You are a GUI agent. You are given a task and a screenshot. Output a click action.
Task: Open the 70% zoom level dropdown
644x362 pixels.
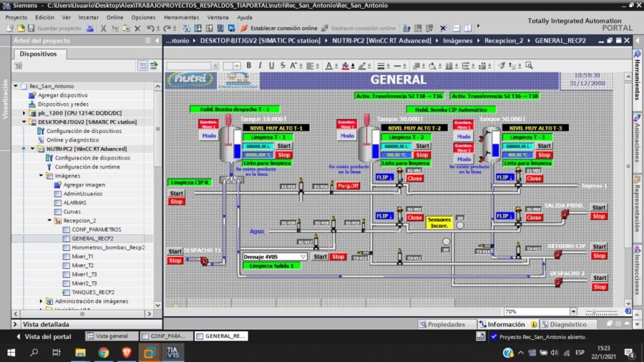(574, 312)
